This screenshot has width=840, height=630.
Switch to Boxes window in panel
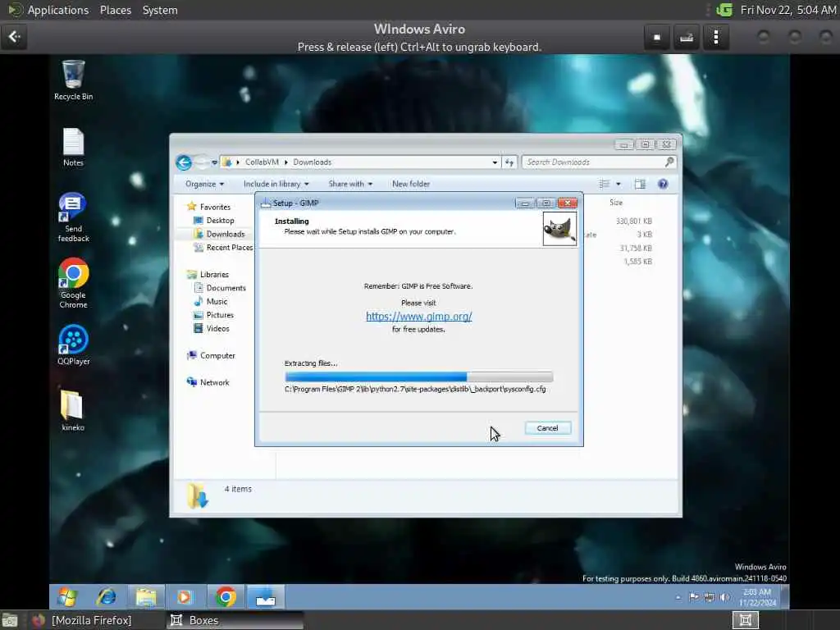(234, 620)
